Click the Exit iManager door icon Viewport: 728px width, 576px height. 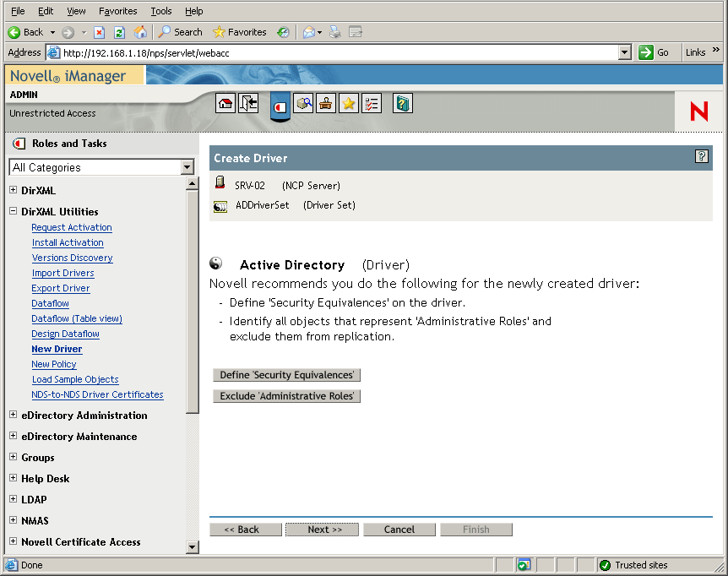pos(247,103)
